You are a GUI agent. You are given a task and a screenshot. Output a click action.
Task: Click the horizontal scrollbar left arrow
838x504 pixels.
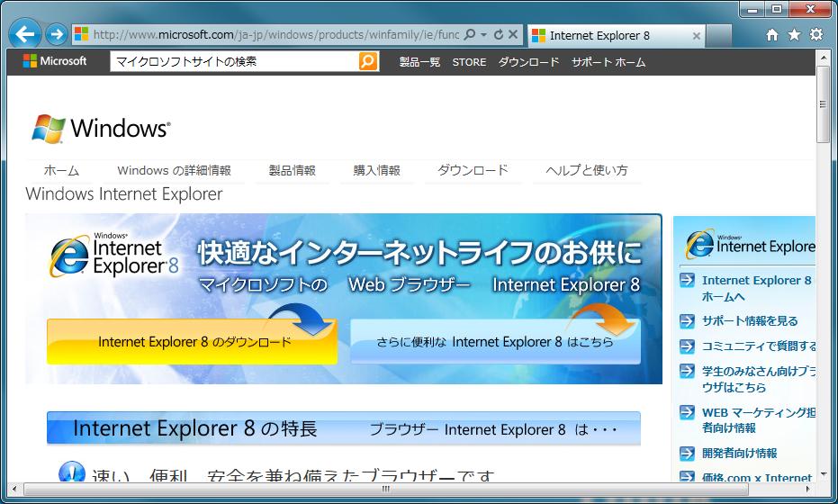click(x=14, y=489)
